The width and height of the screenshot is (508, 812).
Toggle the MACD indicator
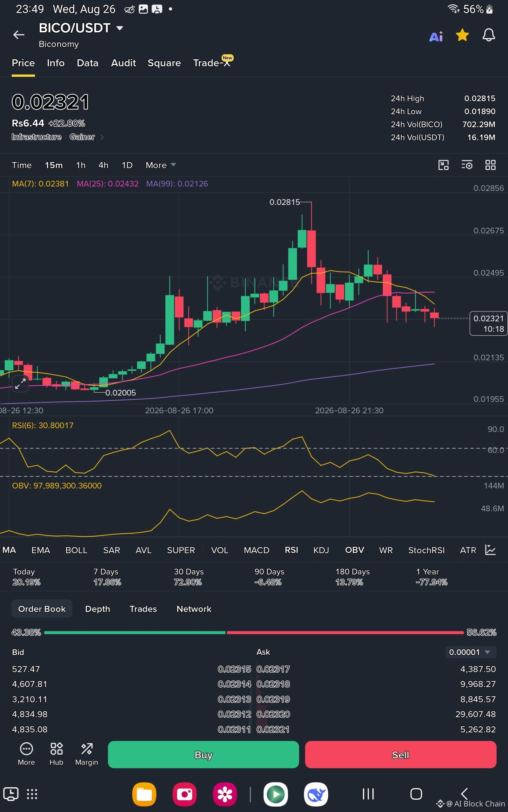point(257,550)
